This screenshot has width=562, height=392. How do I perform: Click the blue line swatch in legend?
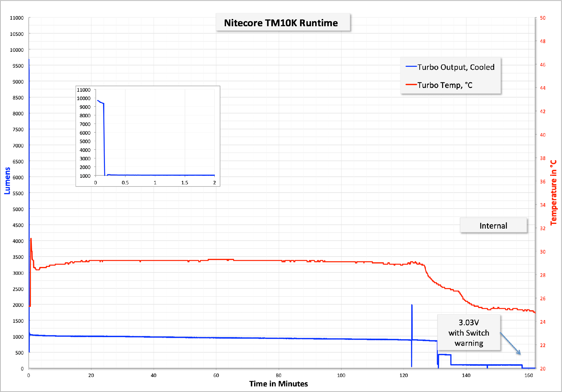pyautogui.click(x=411, y=67)
